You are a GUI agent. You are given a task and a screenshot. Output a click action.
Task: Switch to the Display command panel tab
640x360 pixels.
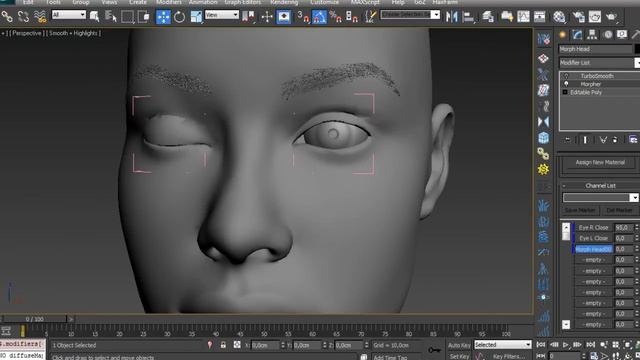pyautogui.click(x=622, y=35)
